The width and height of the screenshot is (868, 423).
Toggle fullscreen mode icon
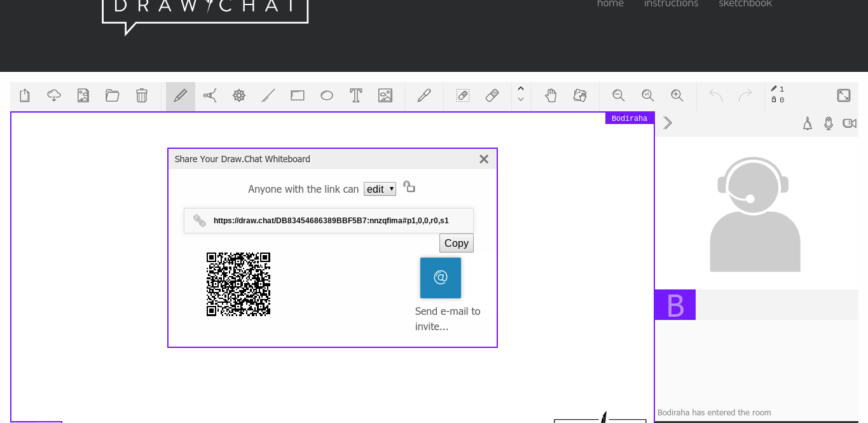[844, 95]
